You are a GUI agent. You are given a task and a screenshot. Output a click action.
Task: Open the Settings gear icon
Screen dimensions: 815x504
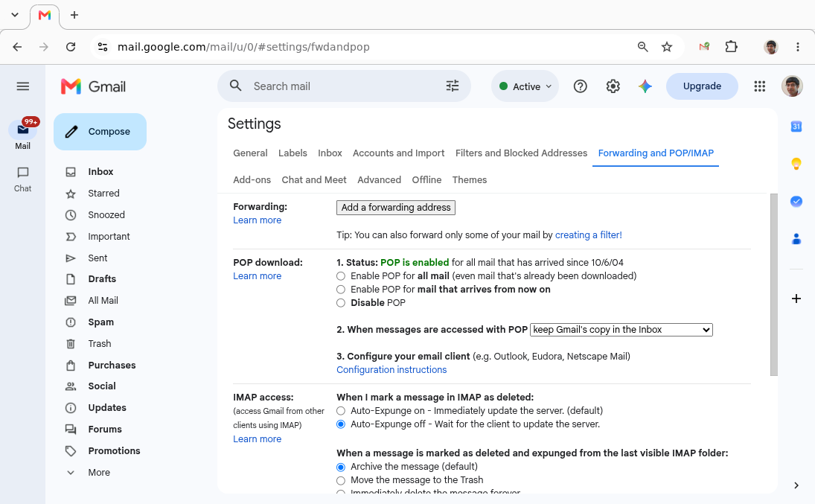613,86
